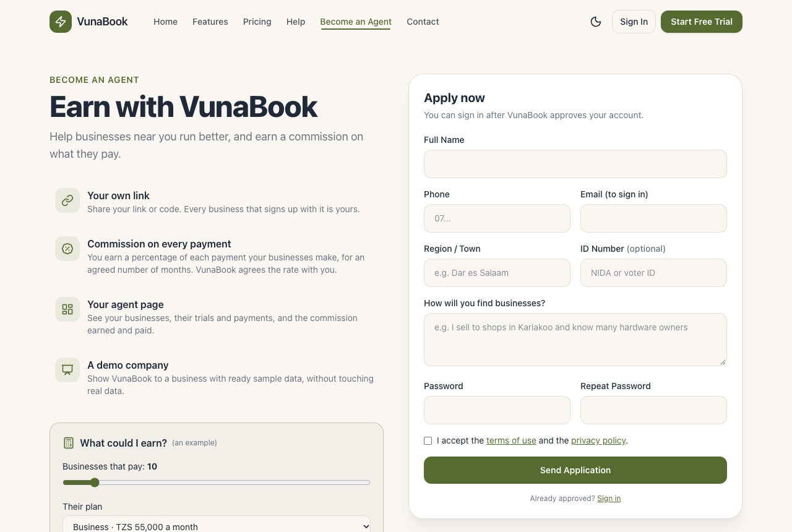792x532 pixels.
Task: Click the percent badge icon beside Commission on every payment
Action: 67,249
